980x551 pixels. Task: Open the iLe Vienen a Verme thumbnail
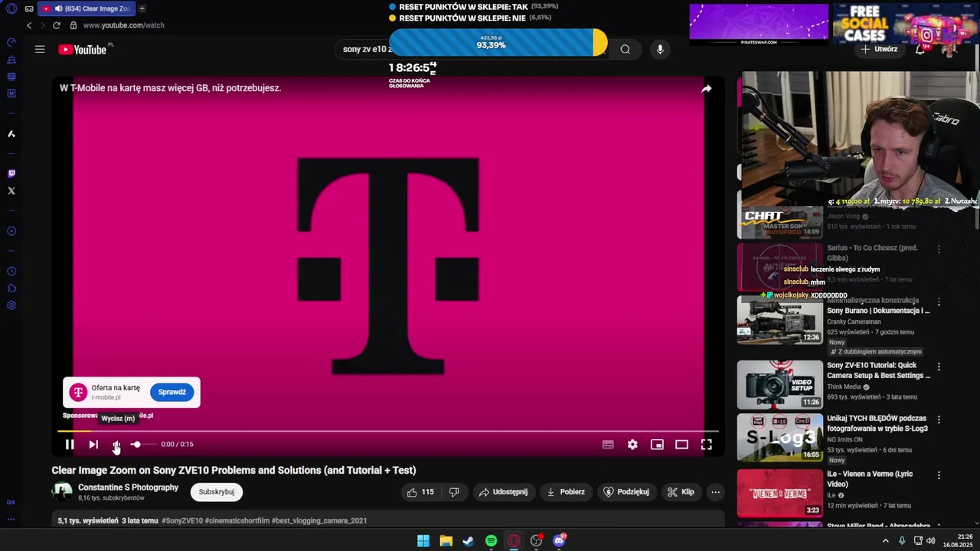click(x=779, y=493)
